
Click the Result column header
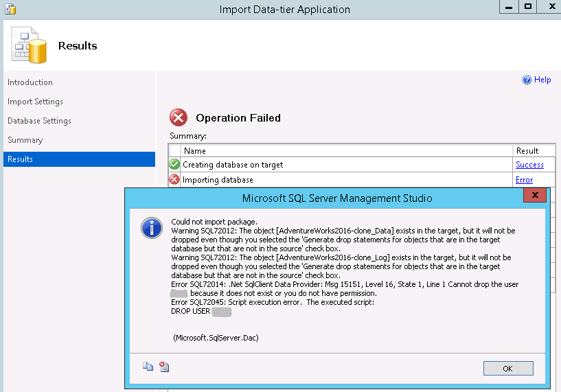coord(534,151)
